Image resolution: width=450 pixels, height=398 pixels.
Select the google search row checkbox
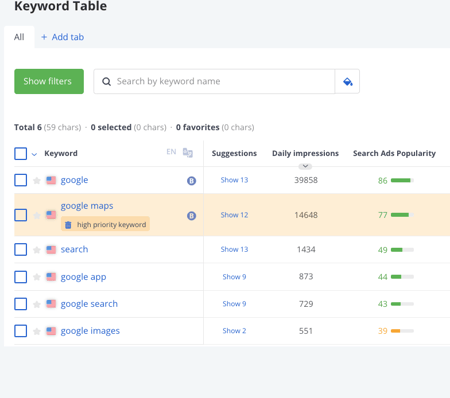tap(21, 304)
